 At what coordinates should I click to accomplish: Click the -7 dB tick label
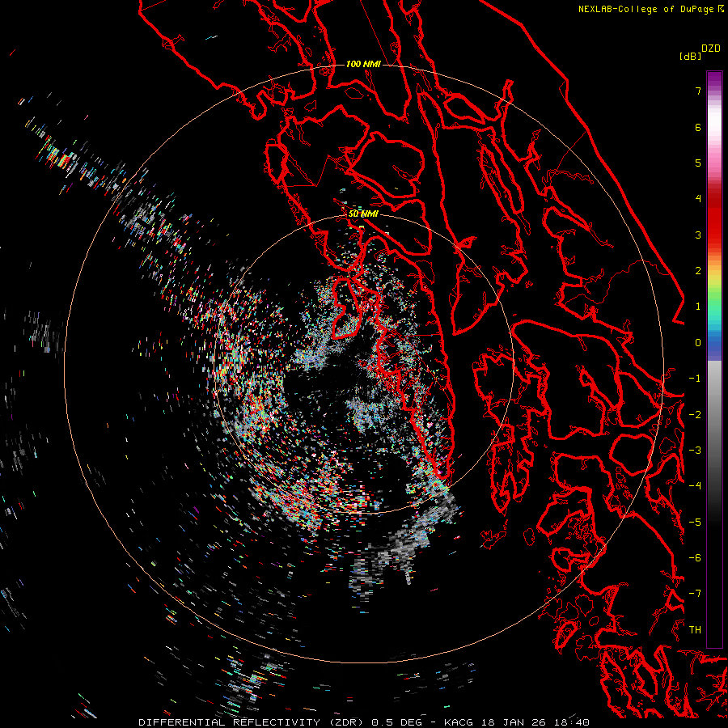(695, 594)
